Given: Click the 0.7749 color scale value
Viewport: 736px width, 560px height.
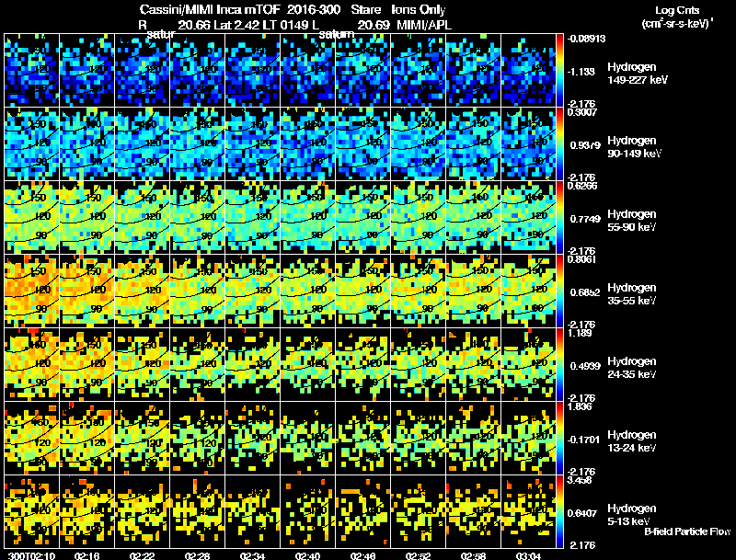Looking at the screenshot, I should point(585,219).
